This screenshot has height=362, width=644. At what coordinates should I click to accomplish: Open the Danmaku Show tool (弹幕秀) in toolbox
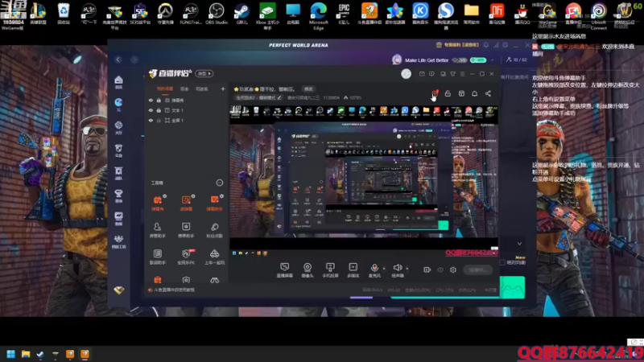click(x=158, y=203)
